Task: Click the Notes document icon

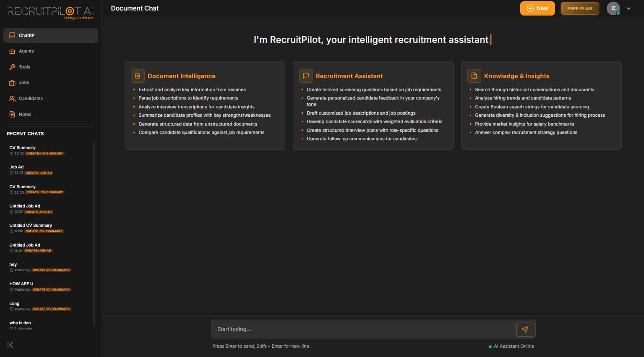Action: click(x=12, y=114)
